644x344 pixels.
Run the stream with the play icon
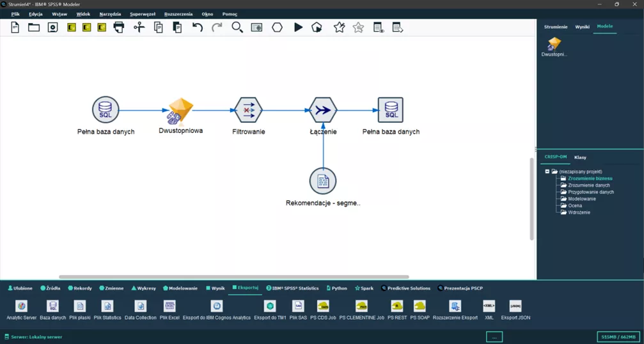tap(298, 27)
